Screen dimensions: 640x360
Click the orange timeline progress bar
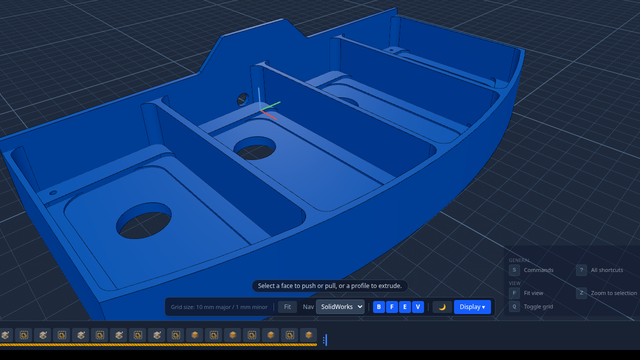tap(158, 345)
